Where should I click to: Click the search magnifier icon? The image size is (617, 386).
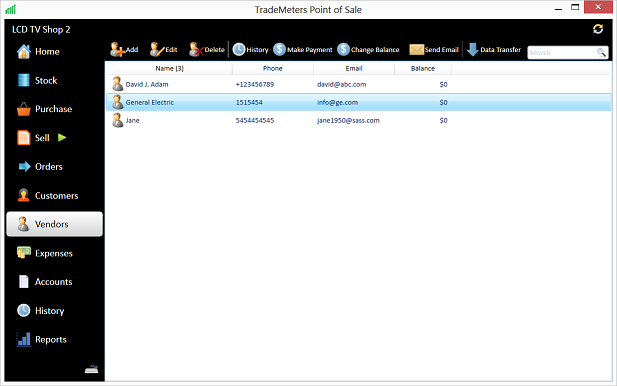click(601, 52)
